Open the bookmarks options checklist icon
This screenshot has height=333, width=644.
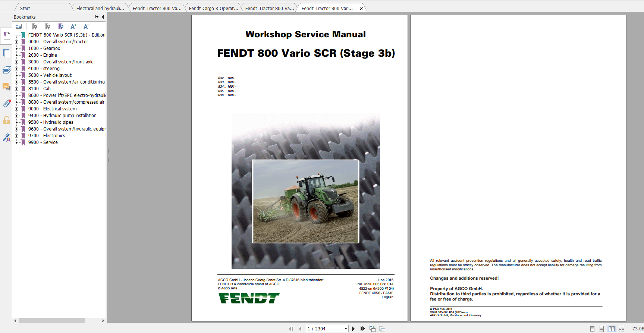[x=19, y=26]
